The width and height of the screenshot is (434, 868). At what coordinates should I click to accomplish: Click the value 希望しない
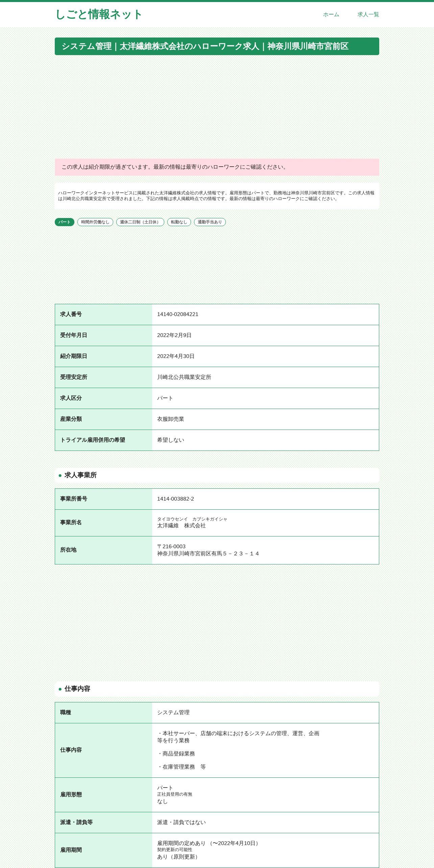[x=171, y=440]
